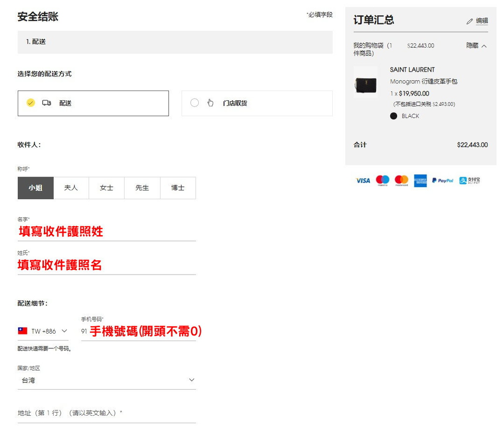Click the 隐藏 hide link
Screen dimensions: 504x433
[472, 46]
